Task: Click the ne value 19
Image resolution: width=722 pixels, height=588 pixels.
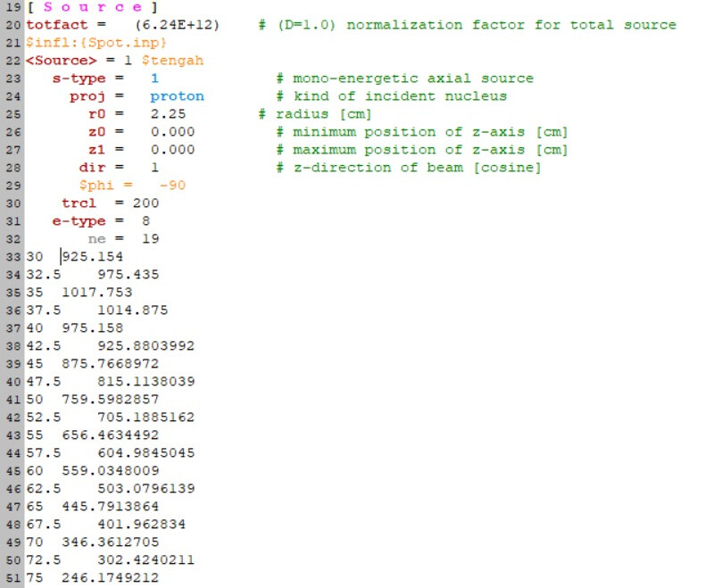Action: 151,239
